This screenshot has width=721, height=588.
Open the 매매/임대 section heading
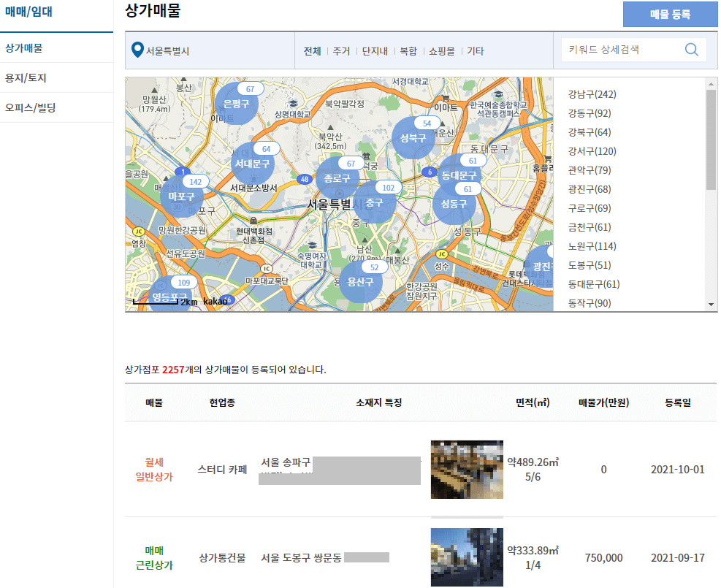[28, 12]
